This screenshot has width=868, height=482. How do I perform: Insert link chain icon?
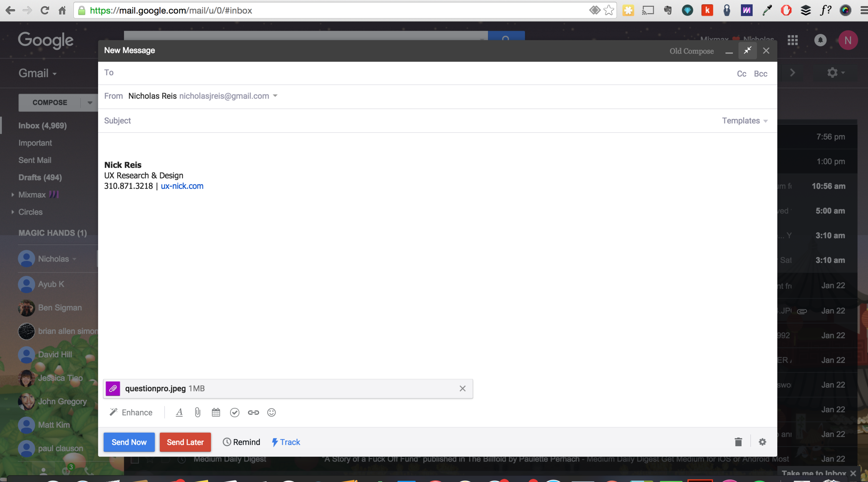253,412
